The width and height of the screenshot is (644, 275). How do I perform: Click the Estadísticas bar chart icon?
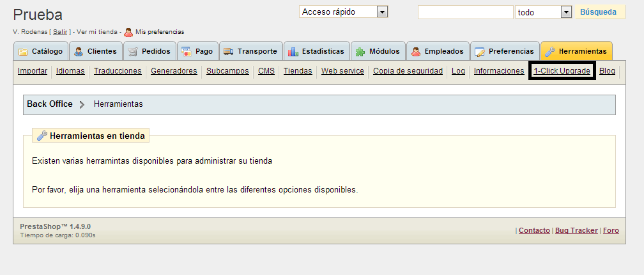pyautogui.click(x=293, y=52)
